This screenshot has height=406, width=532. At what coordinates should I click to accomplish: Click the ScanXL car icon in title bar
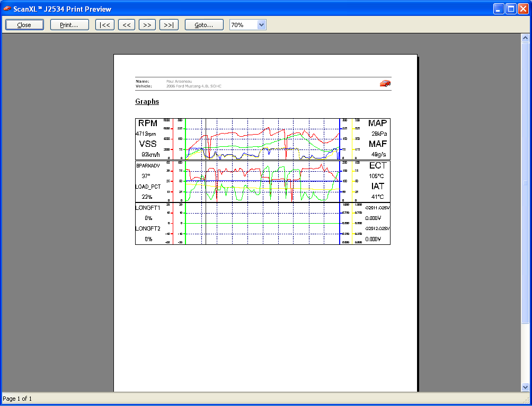pyautogui.click(x=7, y=8)
